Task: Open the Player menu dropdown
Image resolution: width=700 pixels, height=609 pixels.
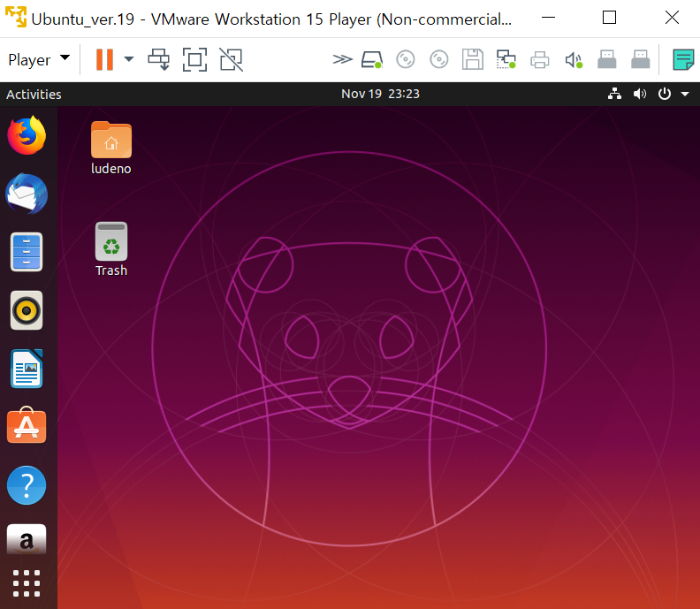Action: tap(39, 59)
